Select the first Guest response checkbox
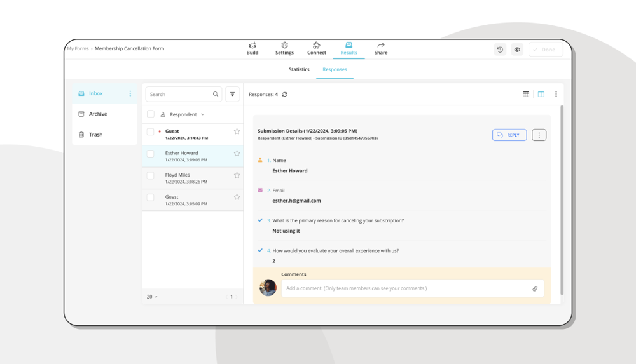This screenshot has height=364, width=636. 151,131
